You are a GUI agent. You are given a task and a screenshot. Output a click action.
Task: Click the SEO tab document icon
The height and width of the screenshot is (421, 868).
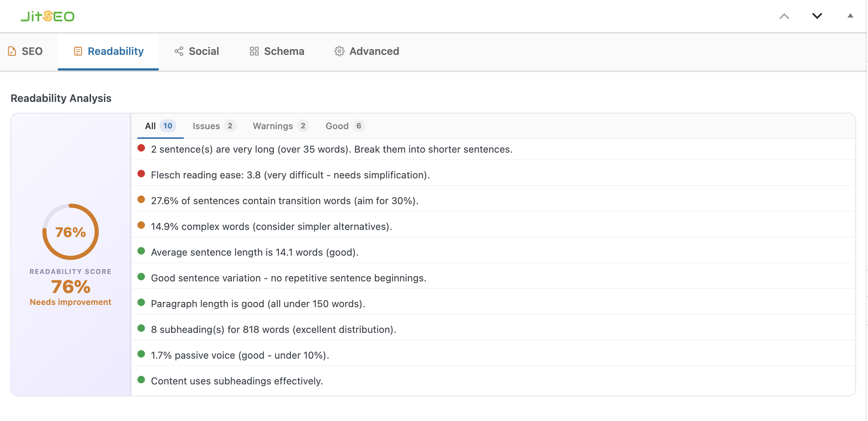(x=12, y=51)
